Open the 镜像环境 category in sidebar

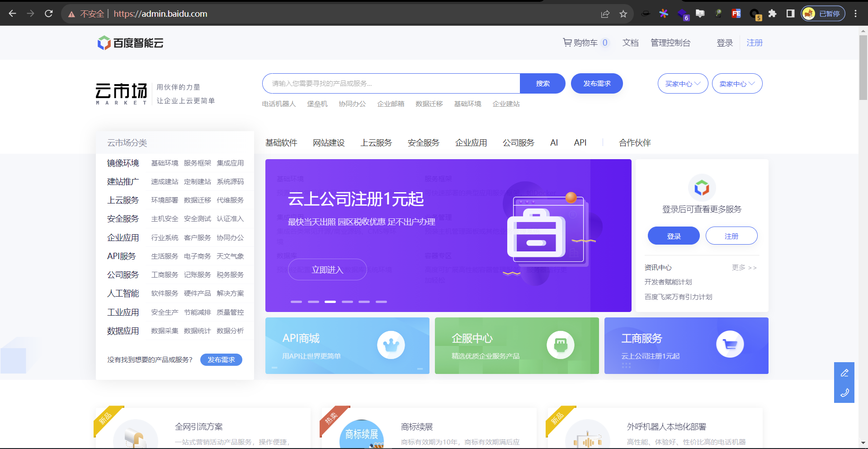tap(123, 163)
